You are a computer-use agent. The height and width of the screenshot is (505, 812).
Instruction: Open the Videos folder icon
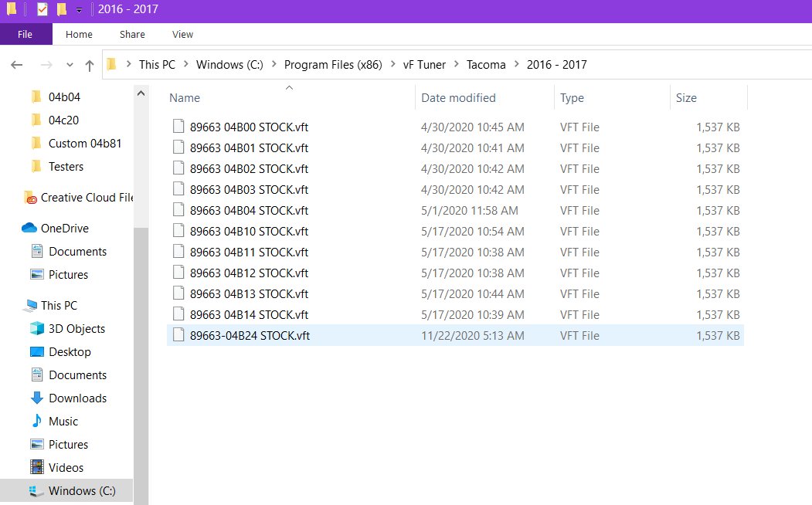37,467
